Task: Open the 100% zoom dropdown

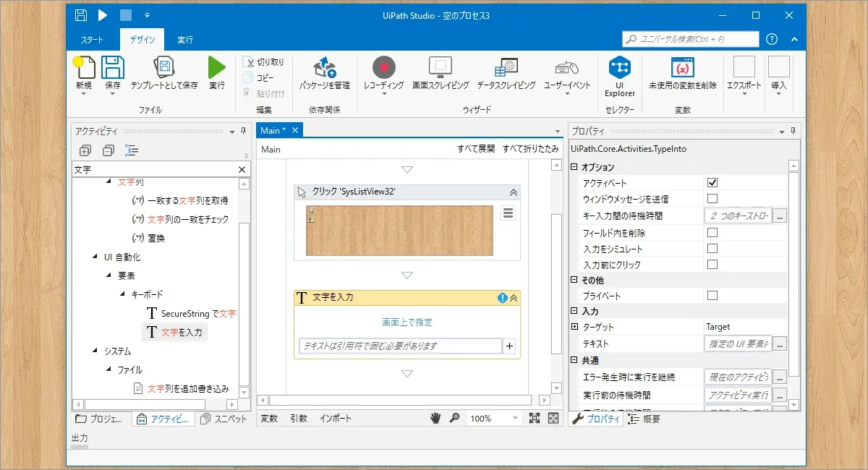Action: pyautogui.click(x=514, y=418)
